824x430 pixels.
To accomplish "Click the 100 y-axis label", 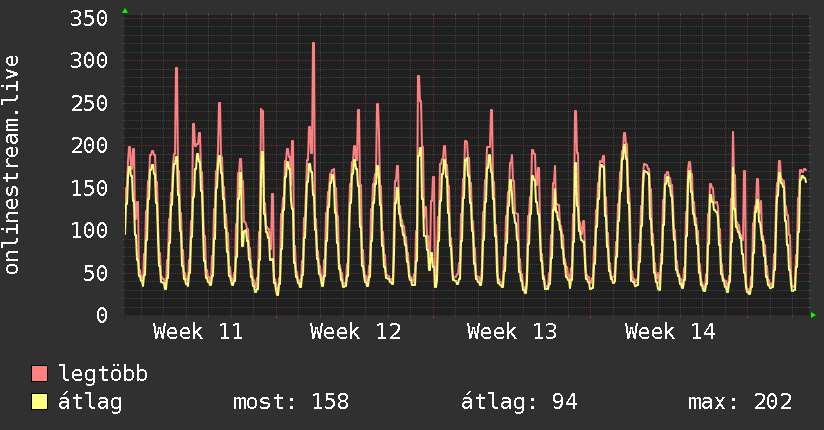I will coord(89,230).
